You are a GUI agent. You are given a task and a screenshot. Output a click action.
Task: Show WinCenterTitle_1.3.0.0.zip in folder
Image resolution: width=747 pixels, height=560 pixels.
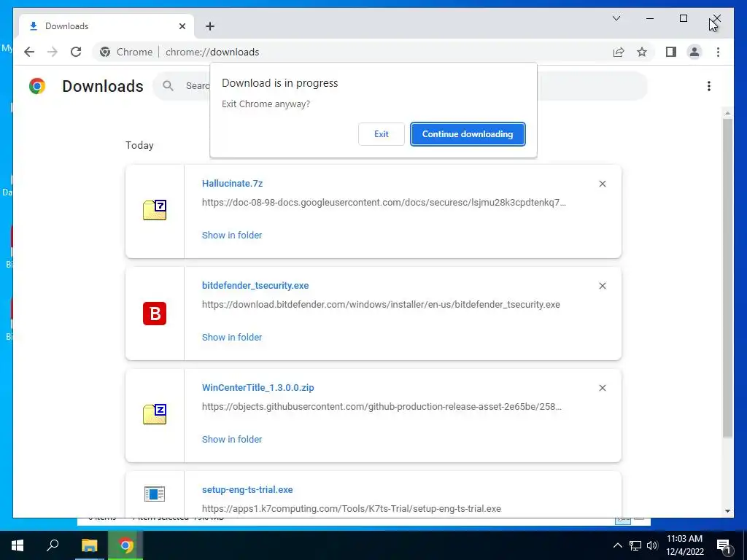click(232, 440)
